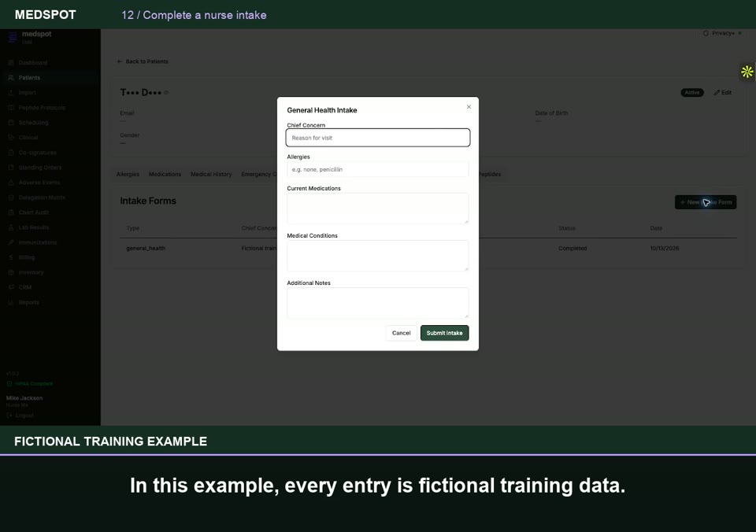Open Peptide Protocols sidebar icon
756x532 pixels.
coord(11,108)
